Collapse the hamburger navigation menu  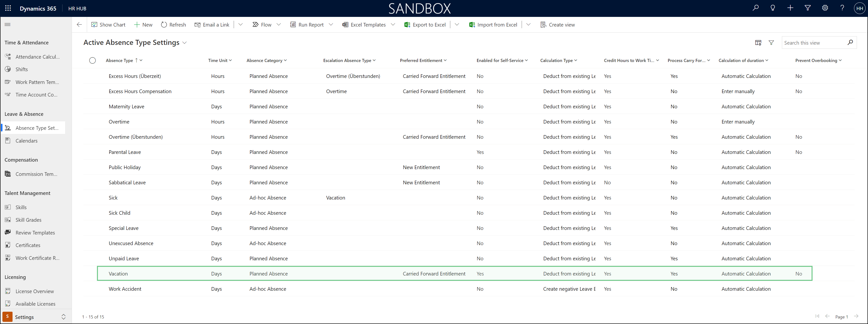7,25
